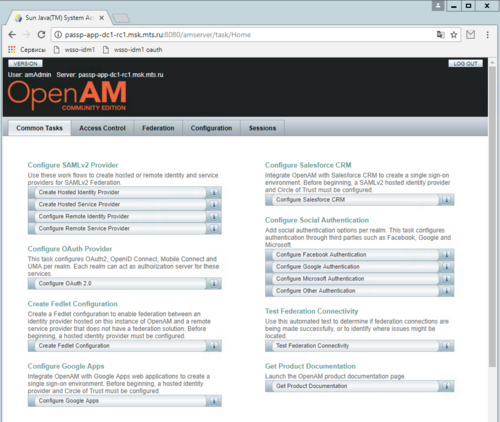Open the Chrome user profile icon
Viewport: 500px width, 422px height.
438,6
